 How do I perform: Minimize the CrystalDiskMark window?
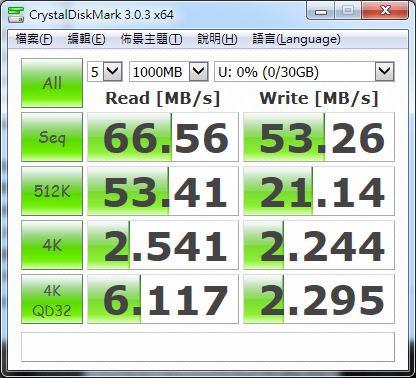click(x=321, y=11)
